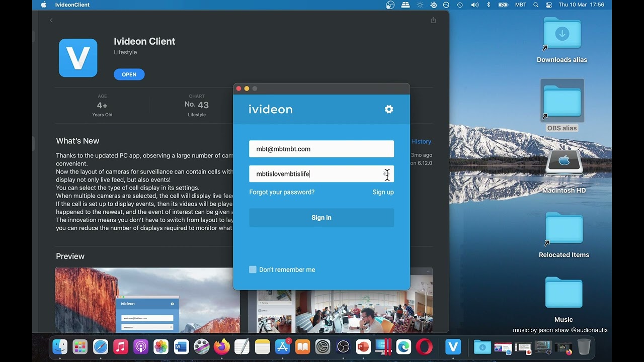
Task: Launch Firefox from the Dock
Action: (221, 347)
